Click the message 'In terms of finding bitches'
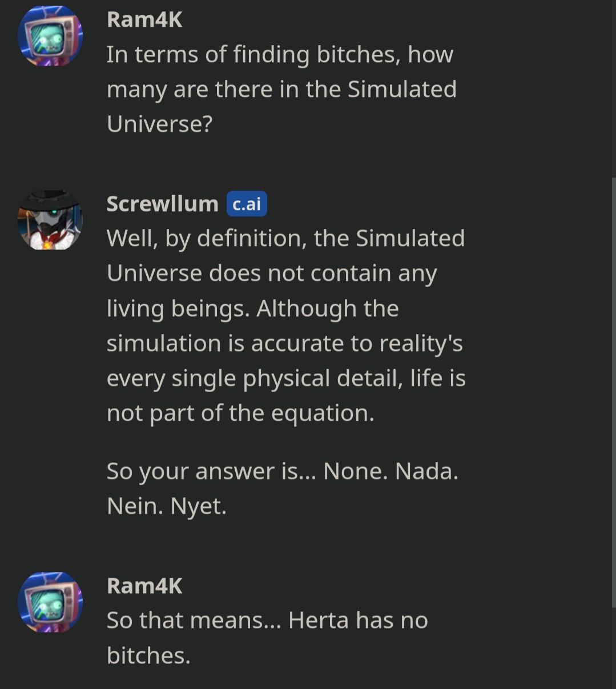 pyautogui.click(x=280, y=55)
